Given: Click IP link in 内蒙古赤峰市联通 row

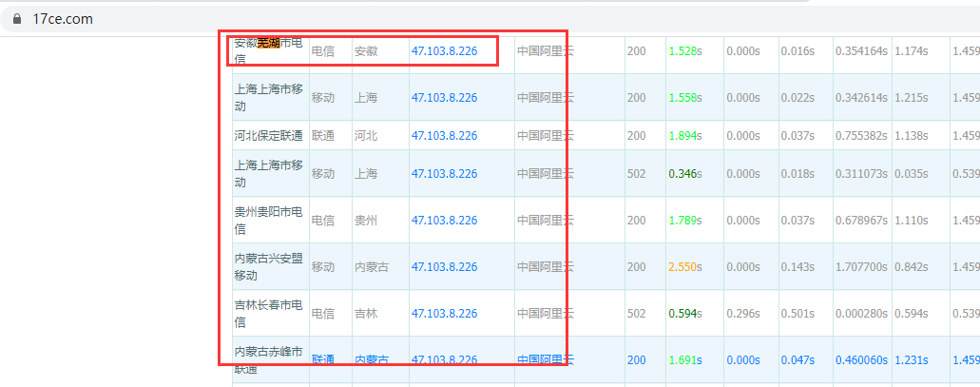Looking at the screenshot, I should 444,360.
